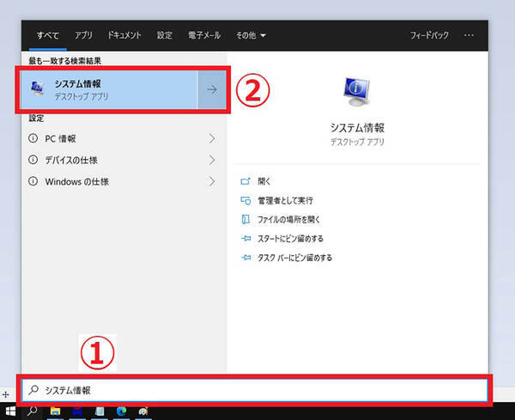This screenshot has width=515, height=420.
Task: Choose 管理者として実行
Action: tap(285, 200)
